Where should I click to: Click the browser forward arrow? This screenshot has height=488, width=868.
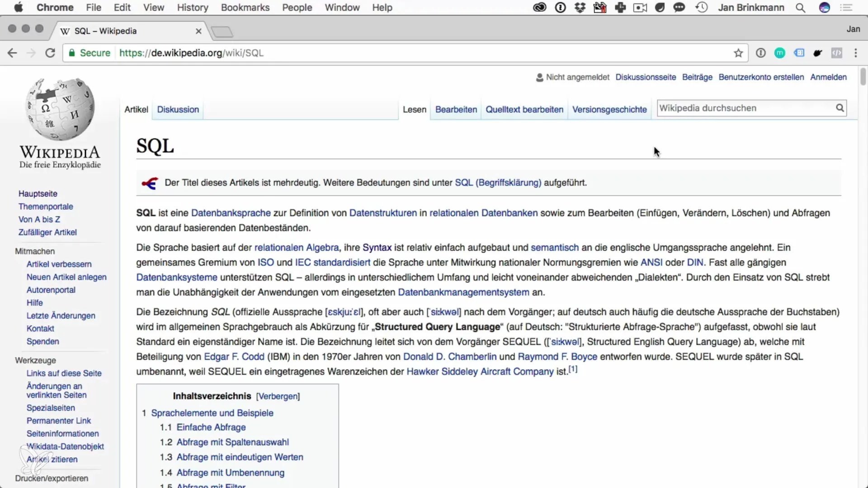pyautogui.click(x=31, y=53)
